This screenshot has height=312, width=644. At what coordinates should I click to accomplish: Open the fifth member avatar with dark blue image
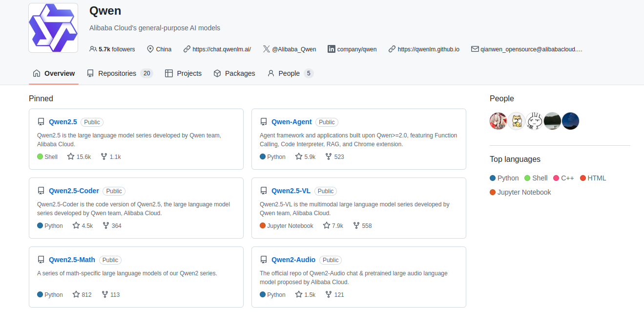click(571, 121)
